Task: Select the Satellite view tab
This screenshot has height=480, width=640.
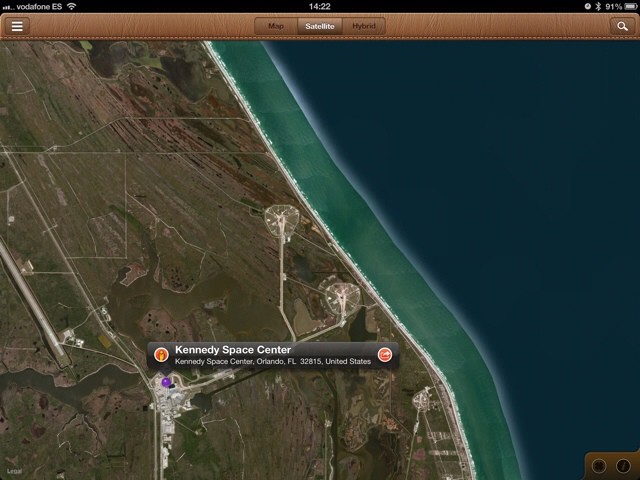Action: [320, 26]
